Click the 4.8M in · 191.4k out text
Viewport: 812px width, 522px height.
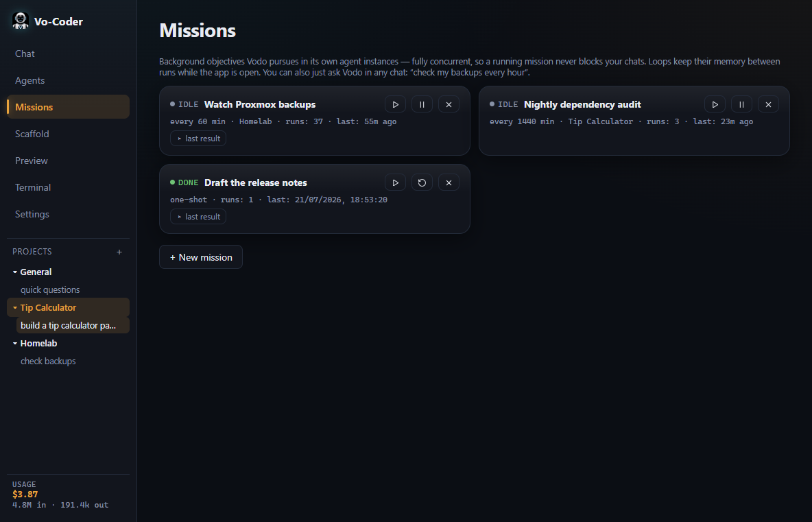tap(60, 506)
